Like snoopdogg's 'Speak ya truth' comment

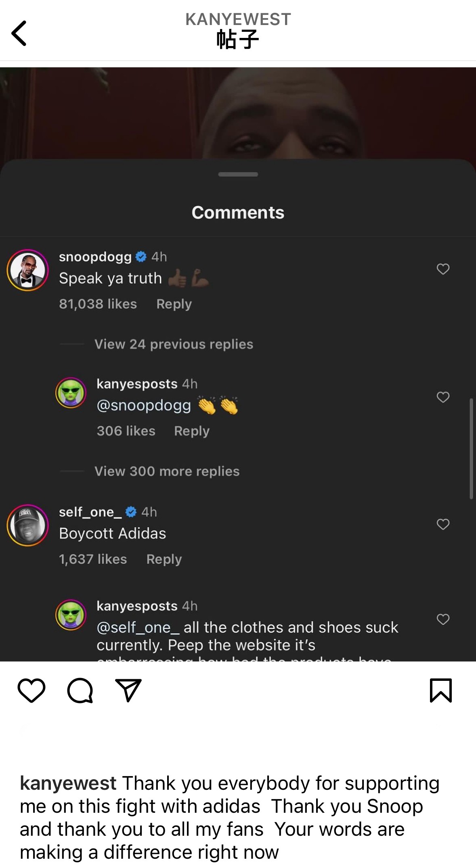443,269
